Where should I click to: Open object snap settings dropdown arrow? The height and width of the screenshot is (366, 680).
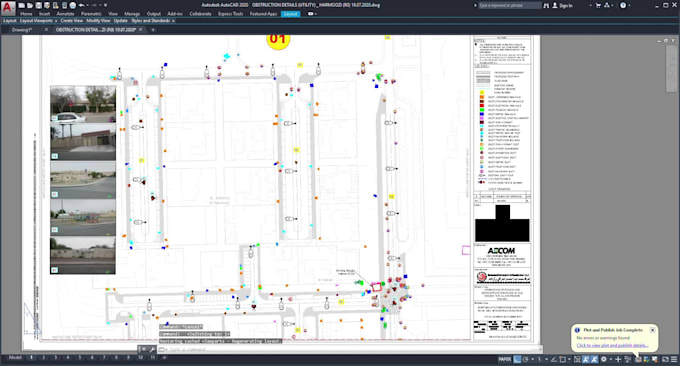[x=569, y=359]
